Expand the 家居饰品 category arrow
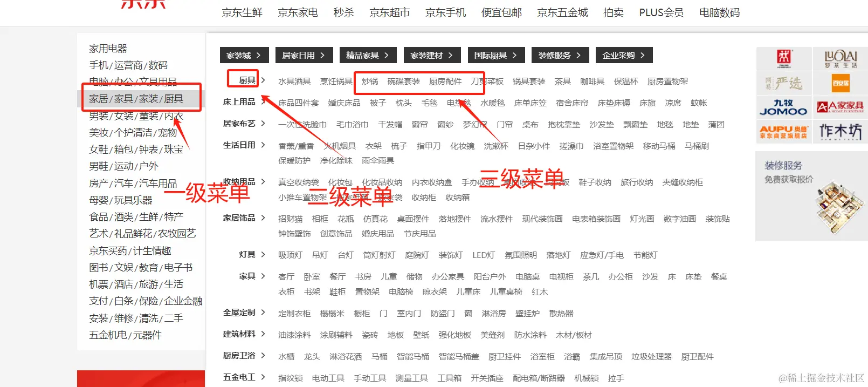868x387 pixels. point(263,218)
